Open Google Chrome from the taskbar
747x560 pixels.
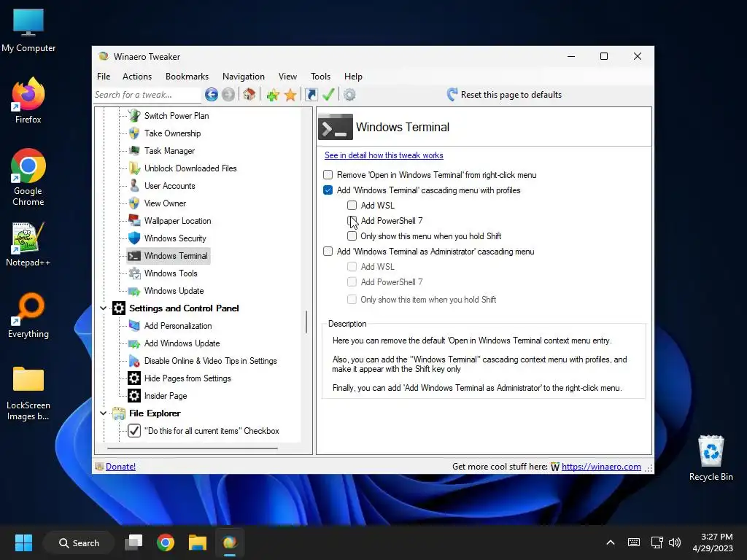coord(166,542)
